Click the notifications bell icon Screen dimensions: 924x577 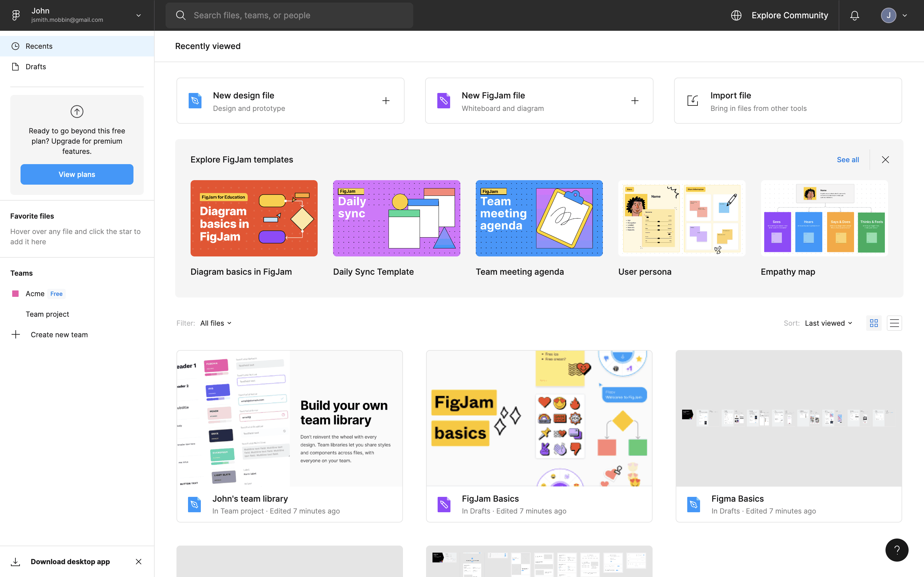854,15
